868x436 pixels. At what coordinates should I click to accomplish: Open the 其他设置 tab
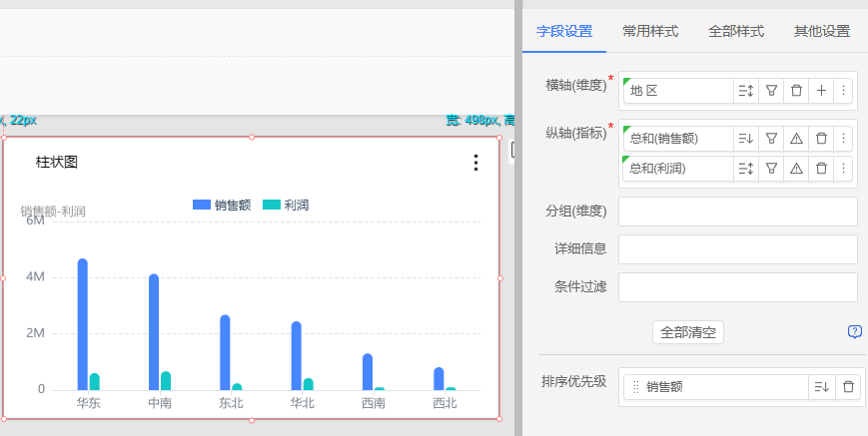(x=821, y=31)
